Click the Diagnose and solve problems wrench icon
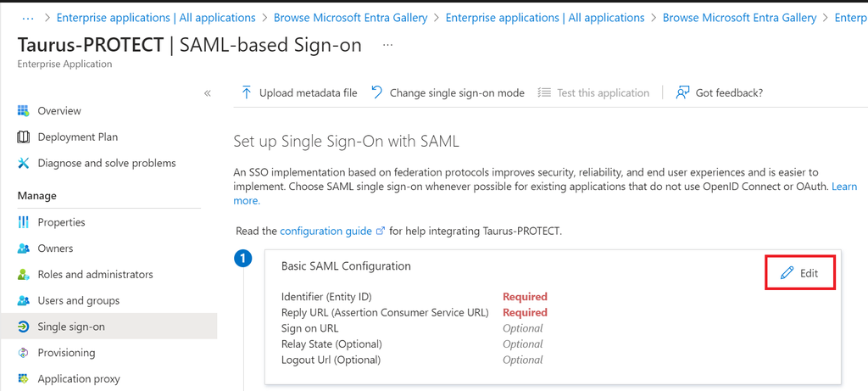The image size is (868, 391). (24, 163)
